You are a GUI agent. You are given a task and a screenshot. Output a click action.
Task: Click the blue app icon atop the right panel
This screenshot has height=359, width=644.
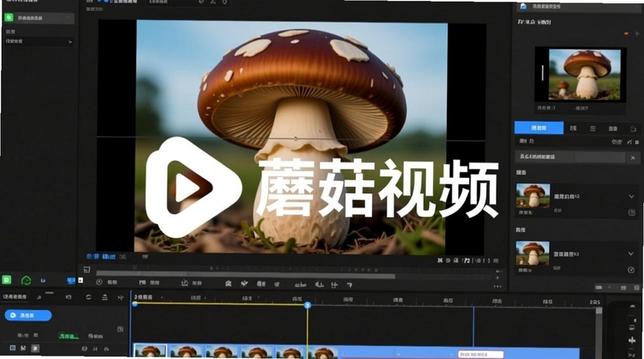[x=523, y=6]
